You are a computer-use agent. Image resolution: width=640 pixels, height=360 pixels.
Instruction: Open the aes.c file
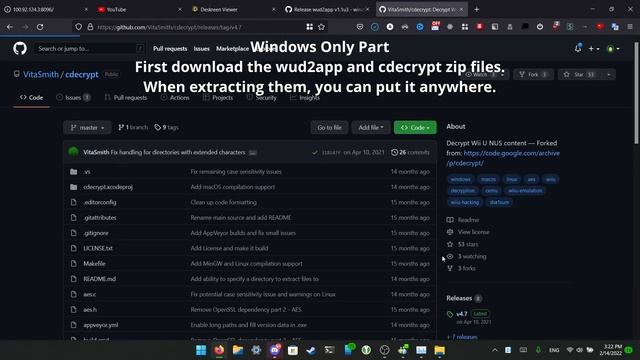pyautogui.click(x=89, y=294)
